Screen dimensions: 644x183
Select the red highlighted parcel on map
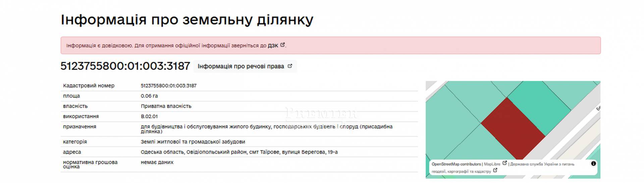coord(513,129)
